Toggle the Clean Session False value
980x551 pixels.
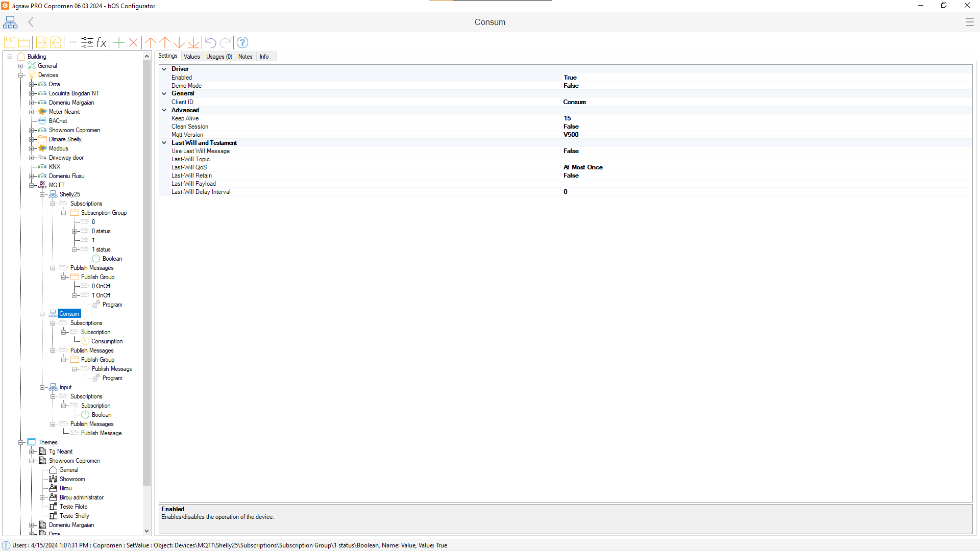click(571, 127)
